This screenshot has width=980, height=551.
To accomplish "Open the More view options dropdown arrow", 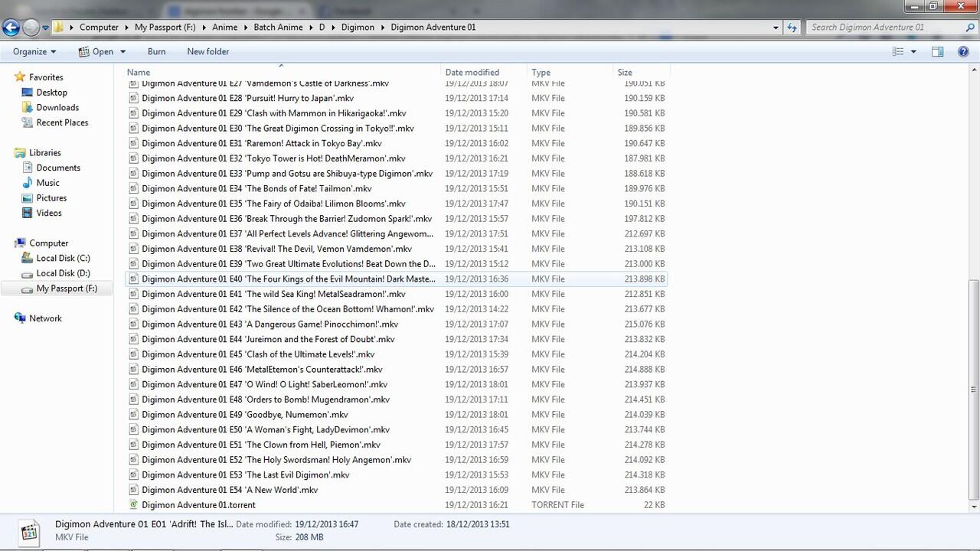I will (x=913, y=51).
